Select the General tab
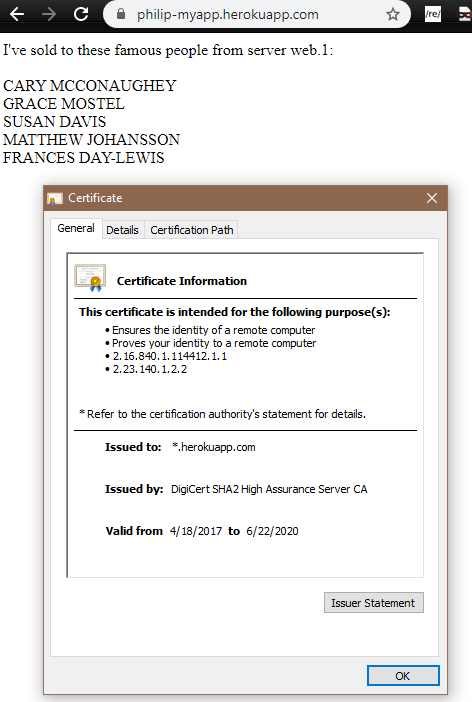The image size is (472, 702). 76,228
